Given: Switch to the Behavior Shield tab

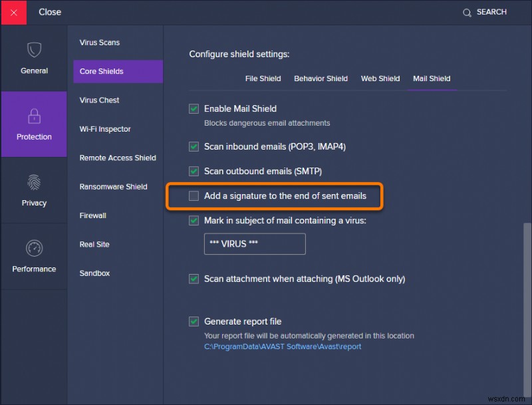Looking at the screenshot, I should (x=321, y=78).
